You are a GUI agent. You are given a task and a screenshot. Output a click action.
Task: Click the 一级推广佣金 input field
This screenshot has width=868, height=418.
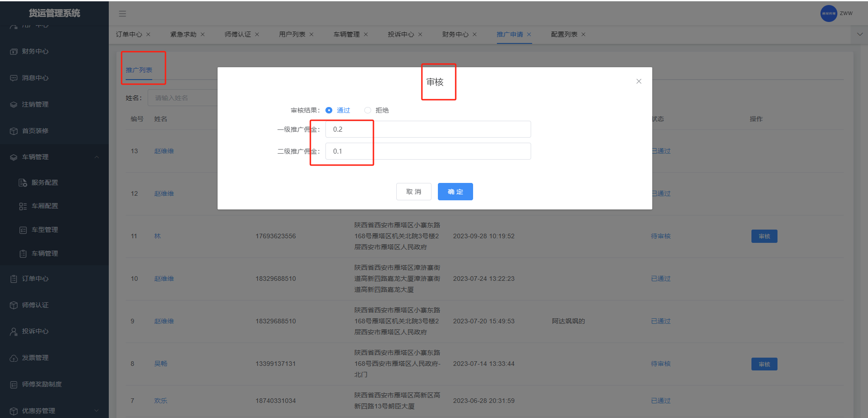click(428, 129)
